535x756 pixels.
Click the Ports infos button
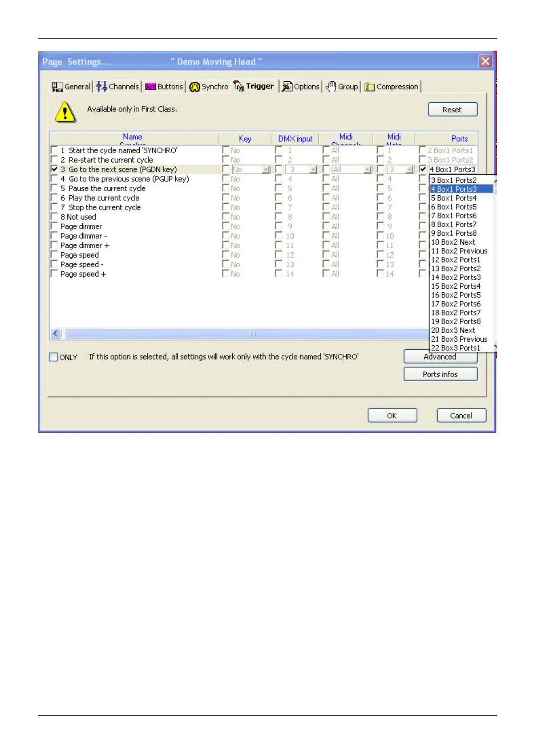point(440,374)
